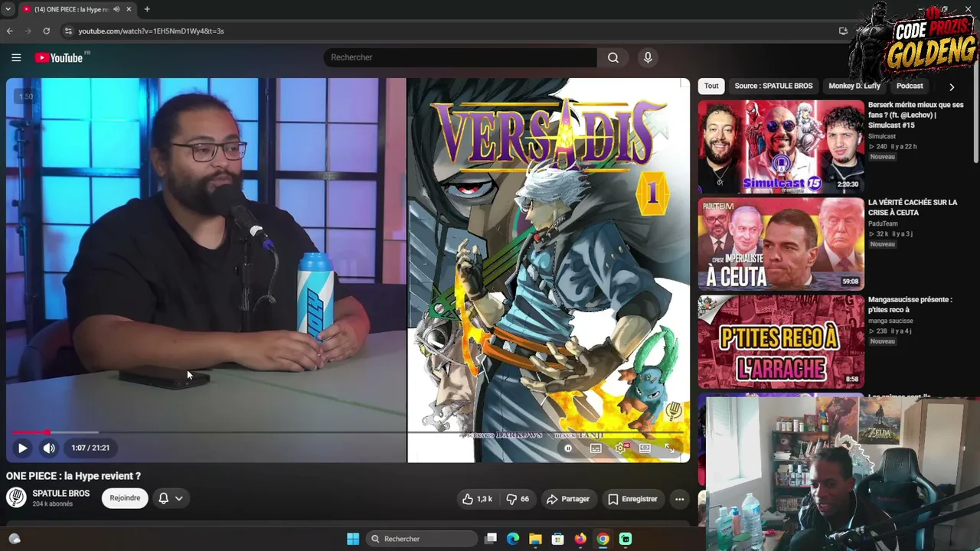Open SPATULE BROS channel avatar
Viewport: 980px width, 551px height.
click(16, 497)
